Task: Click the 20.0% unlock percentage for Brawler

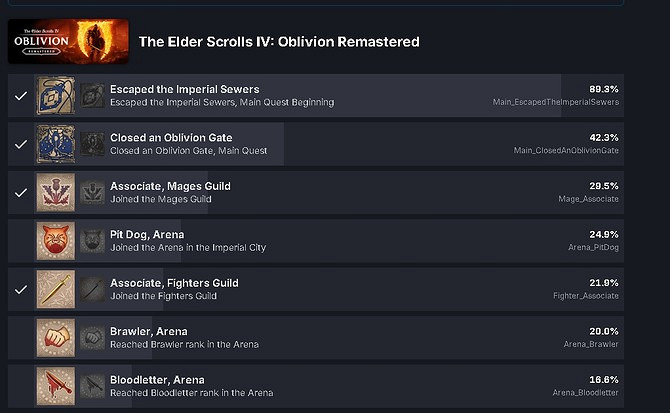Action: [x=604, y=331]
